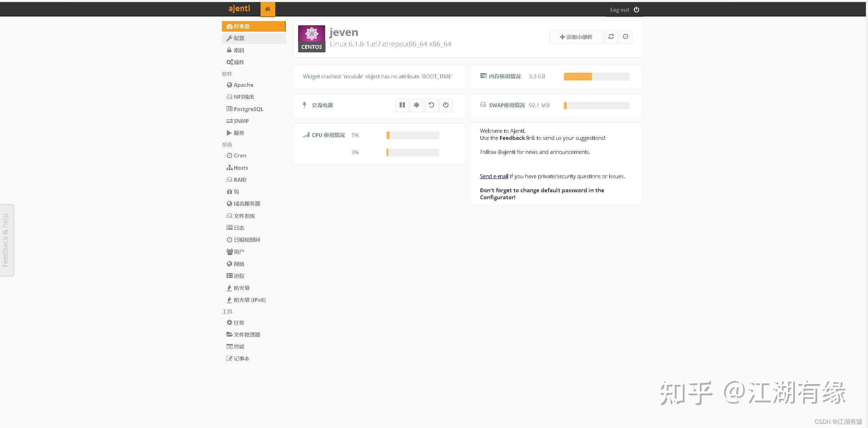Open the PostgreSQL configuration page
Image resolution: width=868 pixels, height=428 pixels.
248,109
